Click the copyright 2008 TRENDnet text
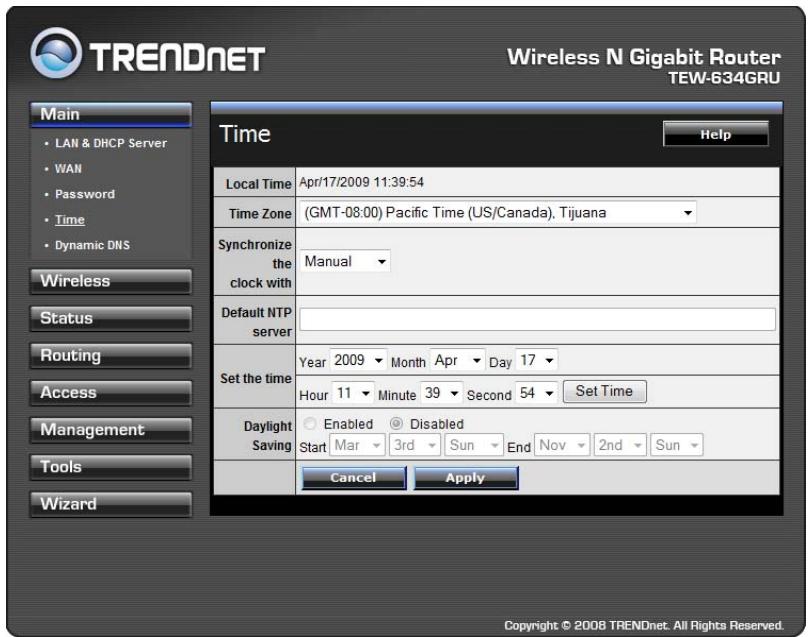Image resolution: width=809 pixels, height=637 pixels. coord(644,625)
